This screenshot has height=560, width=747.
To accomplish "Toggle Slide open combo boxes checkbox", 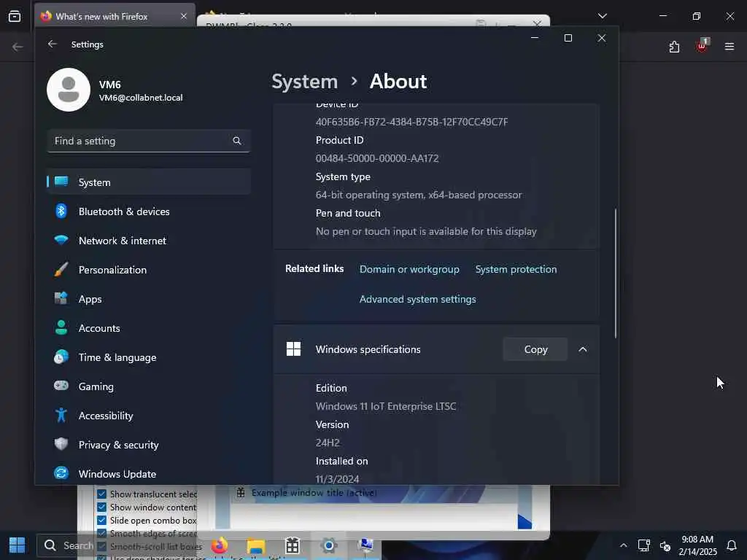I will (101, 520).
